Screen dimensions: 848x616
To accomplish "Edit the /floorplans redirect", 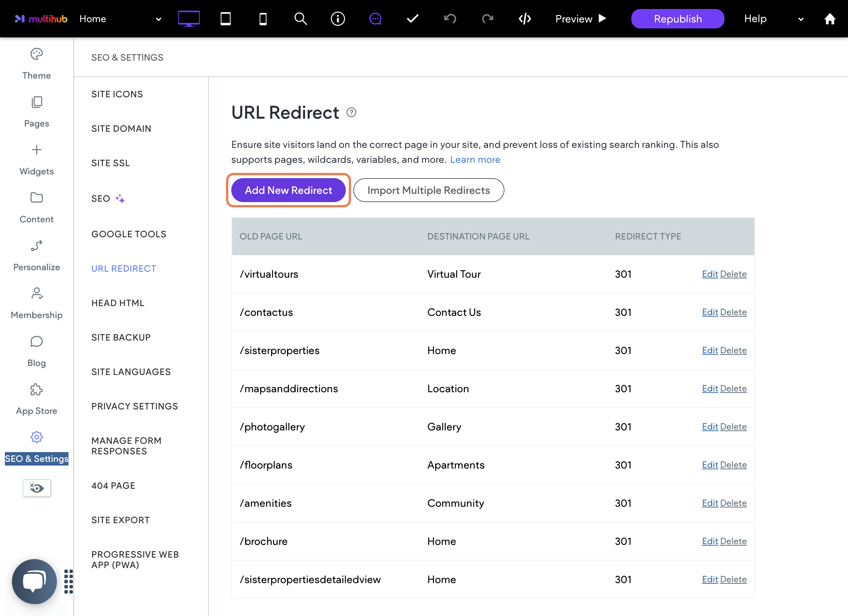I will pos(710,465).
